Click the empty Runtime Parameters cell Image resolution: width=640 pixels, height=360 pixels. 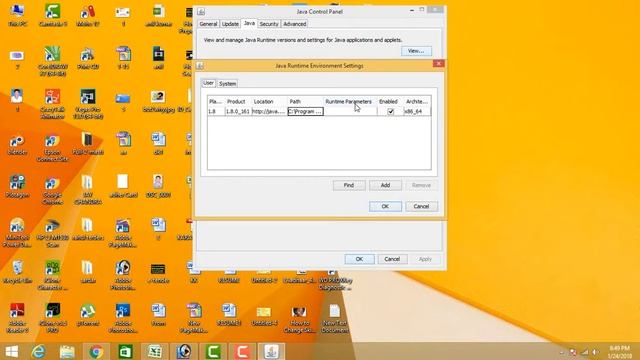[x=350, y=111]
